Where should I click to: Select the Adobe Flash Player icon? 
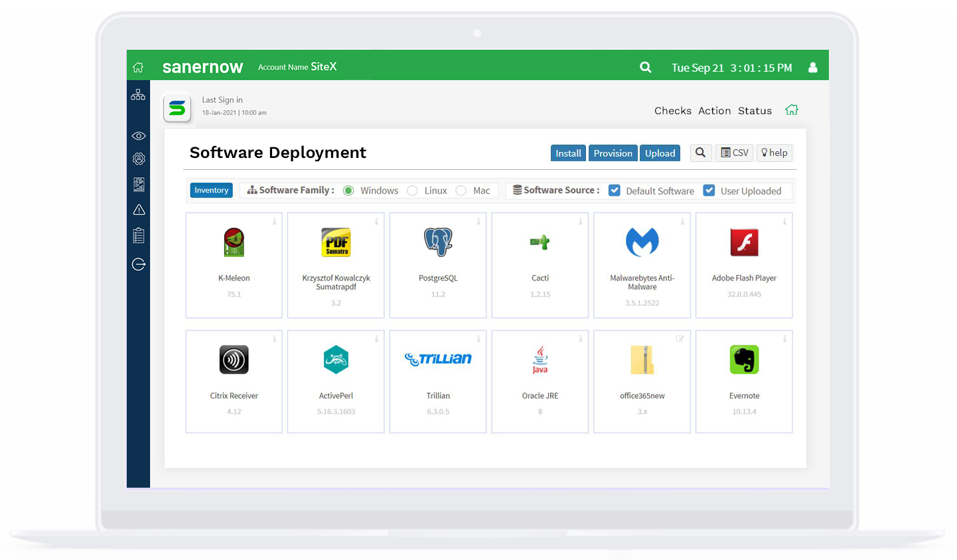tap(744, 242)
